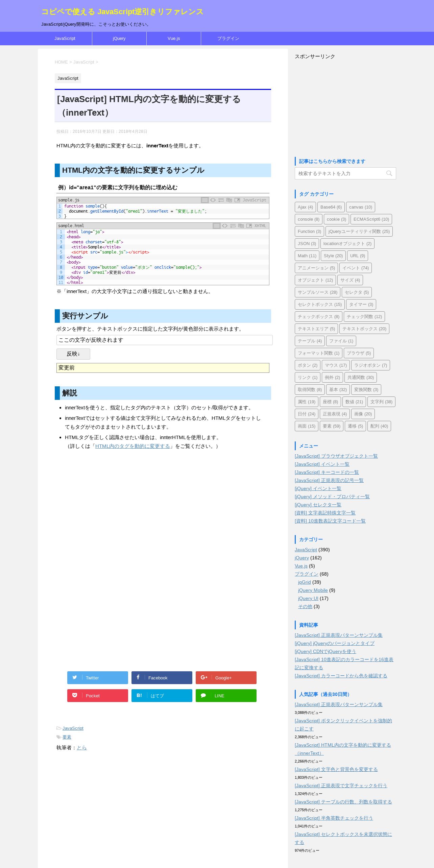Open the JavaScript (390) category link
Viewport: 434px width, 868px height.
click(306, 550)
